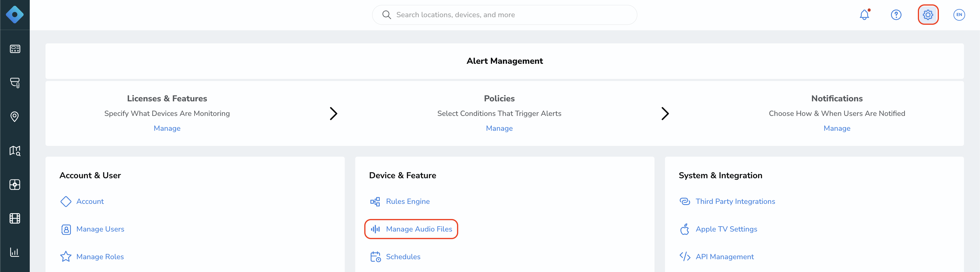Open the notifications bell icon
Viewport: 980px width, 272px height.
click(x=864, y=15)
